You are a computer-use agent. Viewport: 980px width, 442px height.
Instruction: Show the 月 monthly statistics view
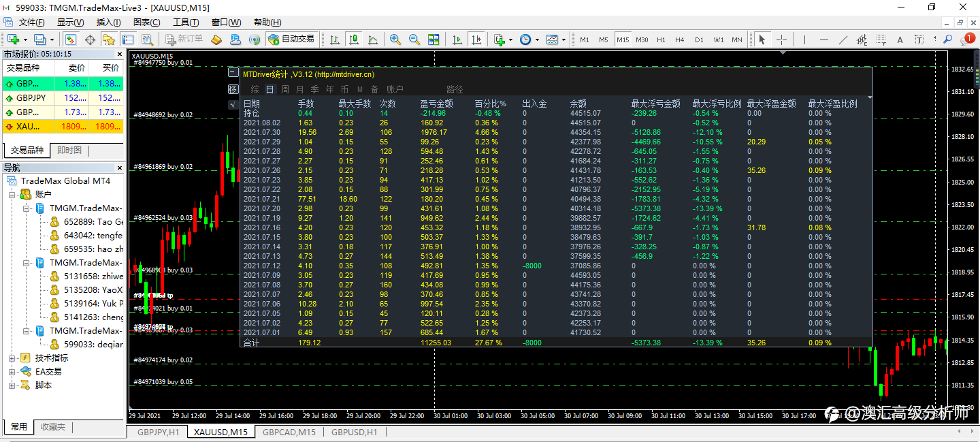pos(300,89)
